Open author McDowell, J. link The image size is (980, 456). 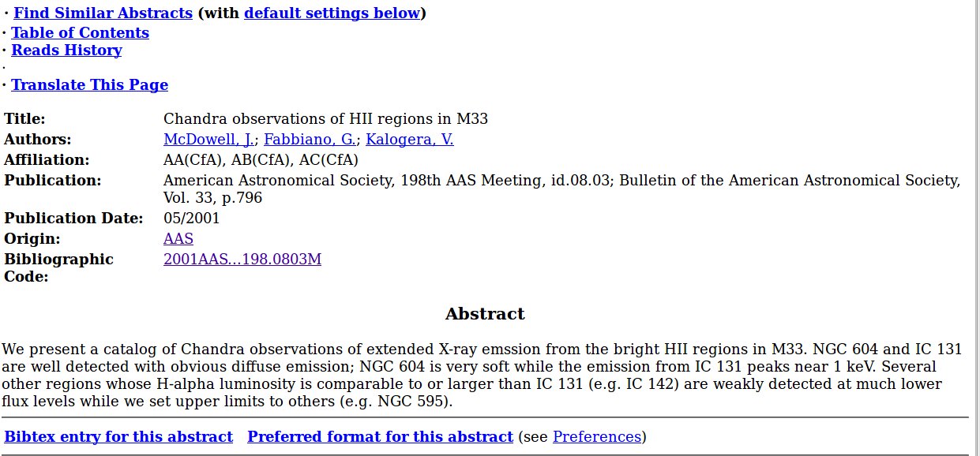208,140
